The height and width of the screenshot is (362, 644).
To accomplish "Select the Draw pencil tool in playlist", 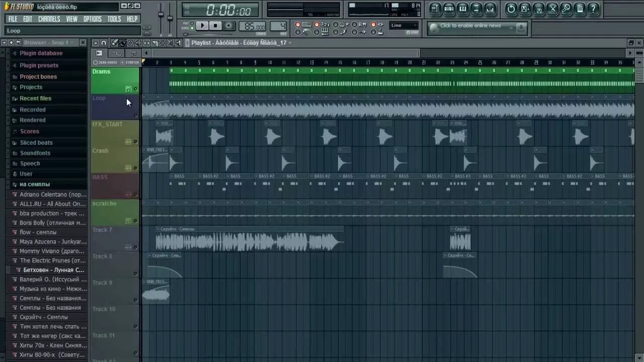I will click(x=115, y=43).
